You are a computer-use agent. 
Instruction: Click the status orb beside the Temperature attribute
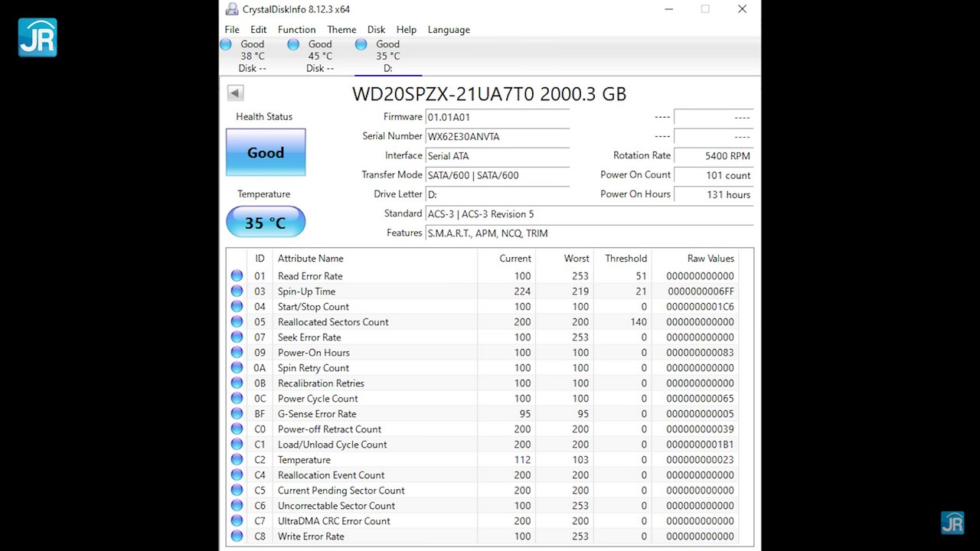pyautogui.click(x=237, y=460)
